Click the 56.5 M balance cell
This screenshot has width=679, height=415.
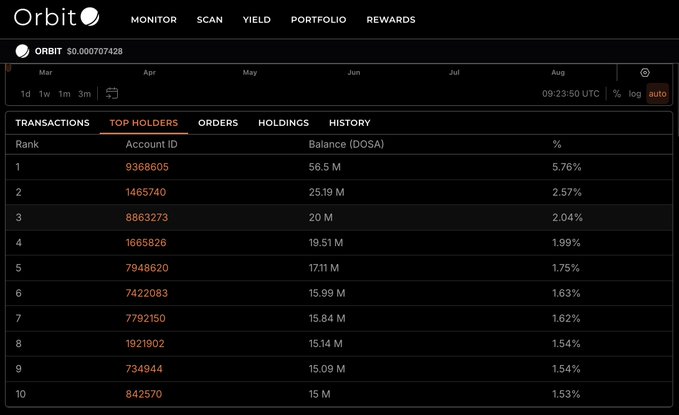tap(325, 167)
